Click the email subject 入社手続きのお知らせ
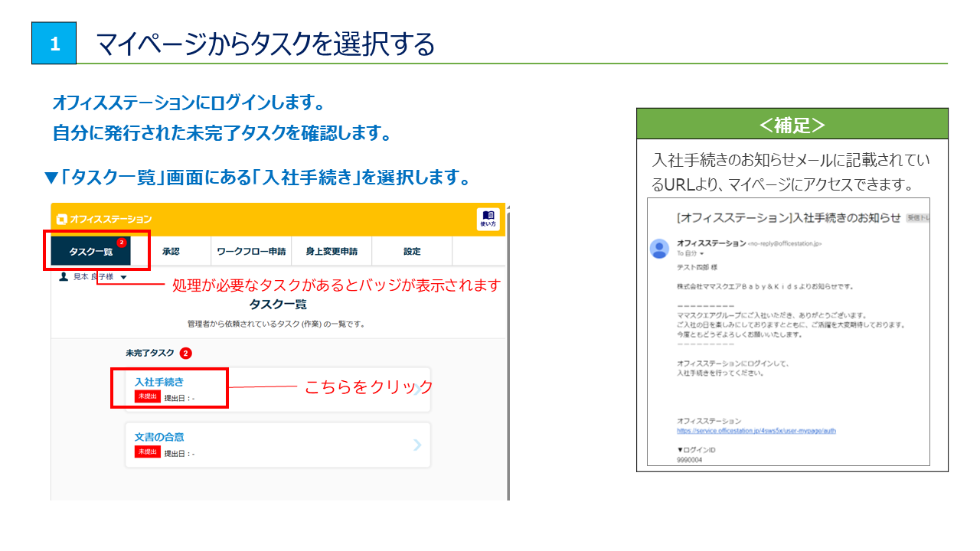The height and width of the screenshot is (551, 980). 789,217
